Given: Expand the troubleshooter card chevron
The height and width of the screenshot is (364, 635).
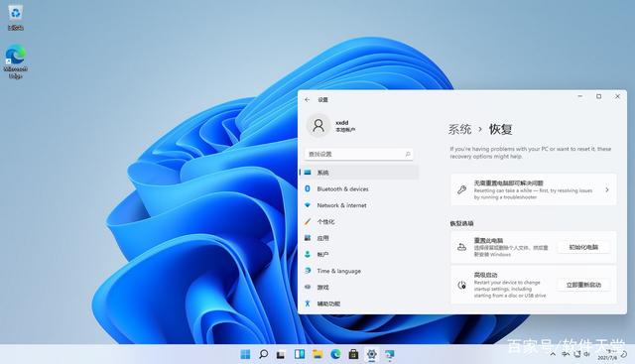Looking at the screenshot, I should coord(606,189).
